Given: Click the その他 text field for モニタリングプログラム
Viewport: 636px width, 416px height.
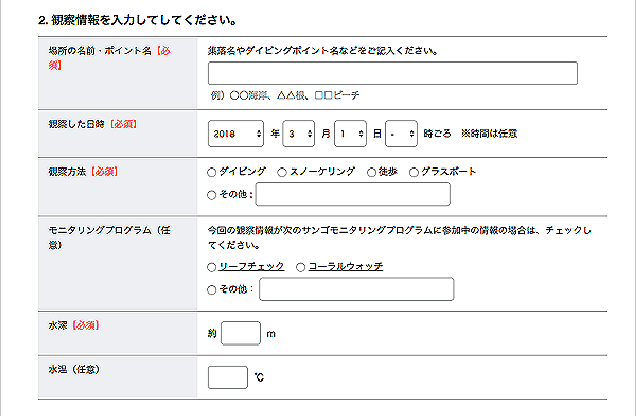Looking at the screenshot, I should [x=356, y=290].
